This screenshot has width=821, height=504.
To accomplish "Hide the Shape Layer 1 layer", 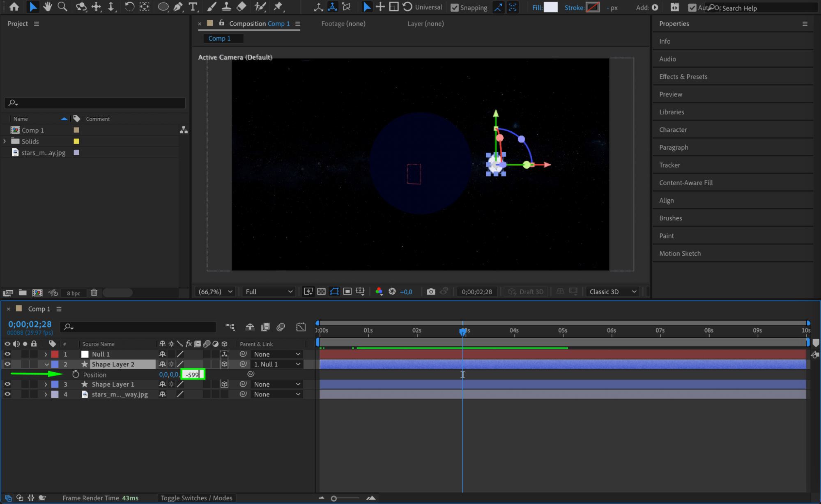I will (7, 384).
